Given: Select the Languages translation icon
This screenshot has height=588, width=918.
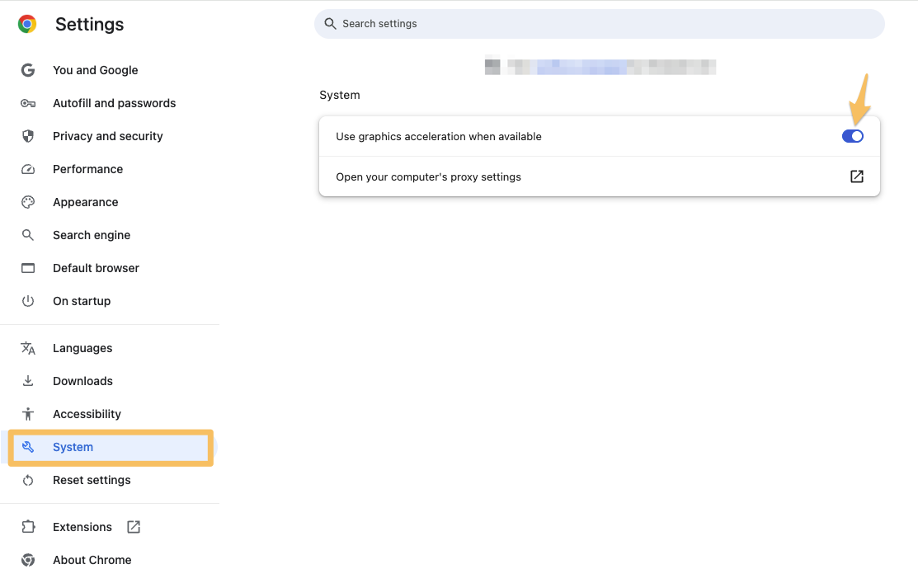Looking at the screenshot, I should (28, 348).
